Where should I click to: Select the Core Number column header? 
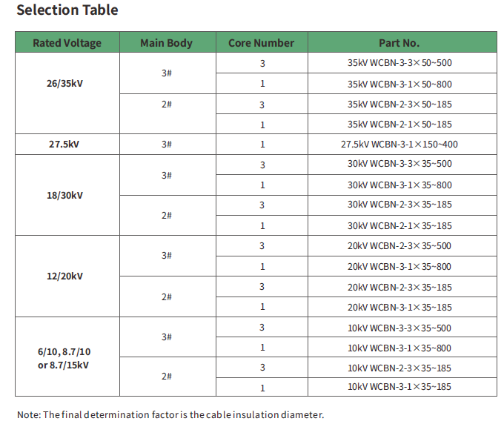tap(261, 43)
